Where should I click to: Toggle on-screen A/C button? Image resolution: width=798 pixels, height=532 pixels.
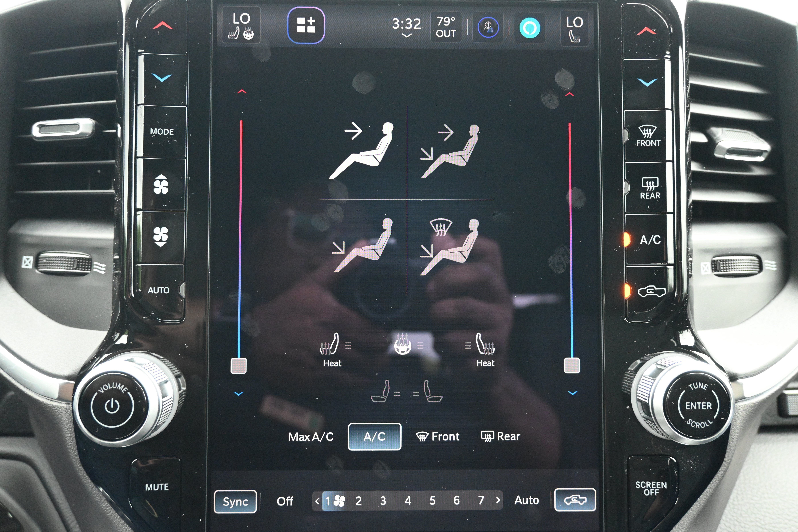point(375,437)
